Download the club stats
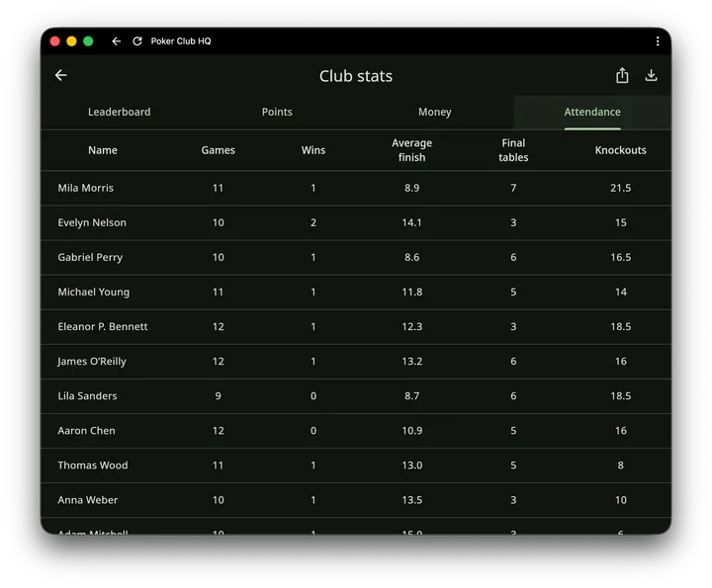 click(651, 75)
